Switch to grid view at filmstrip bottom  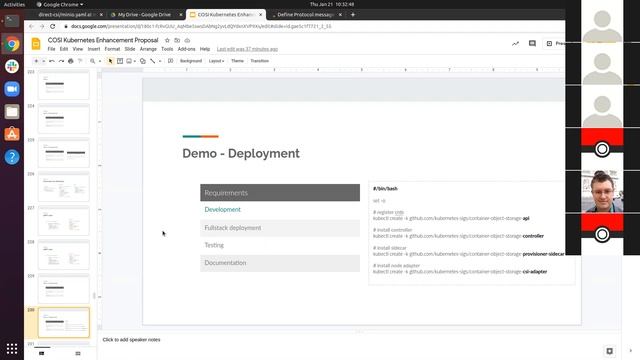click(78, 353)
